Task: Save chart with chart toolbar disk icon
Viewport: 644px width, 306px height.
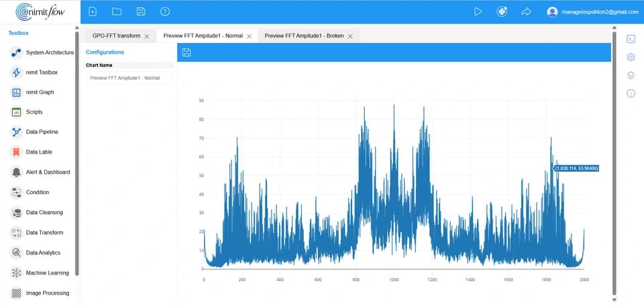Action: (186, 52)
